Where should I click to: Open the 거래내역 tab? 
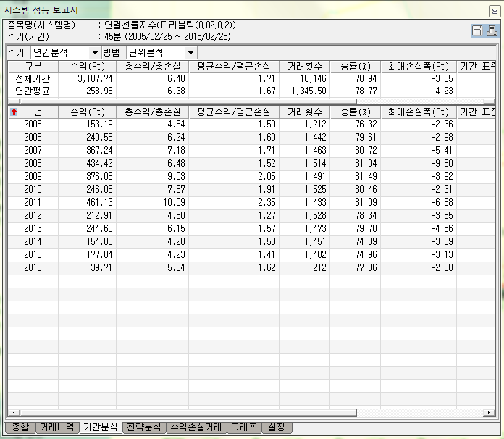click(x=57, y=427)
